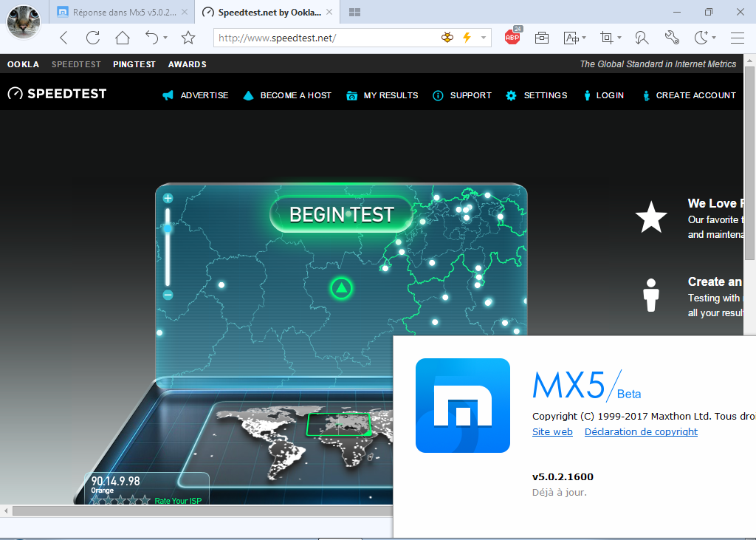Screen dimensions: 756x540
Task: Click the We Love star icon
Action: coord(651,216)
